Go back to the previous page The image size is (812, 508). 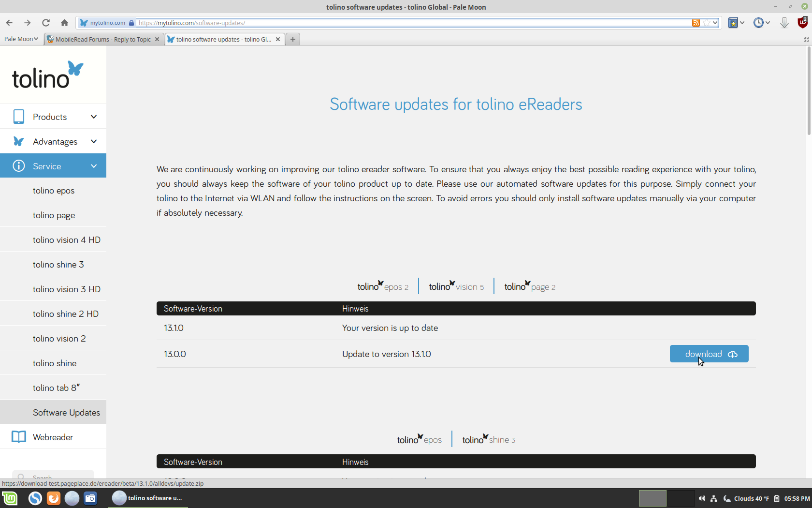(9, 23)
